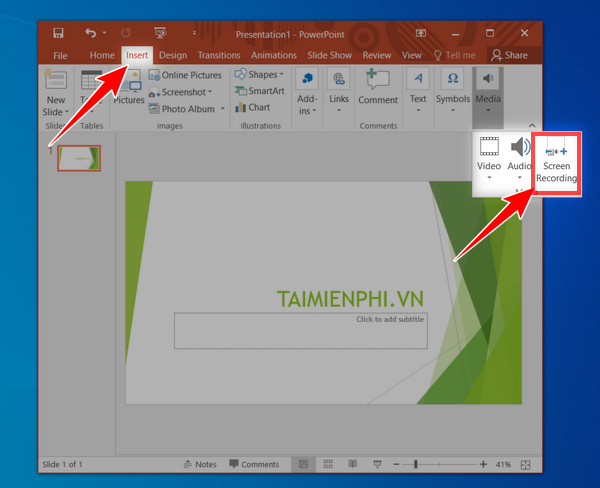
Task: Expand the Photo Album dropdown arrow
Action: coord(222,109)
